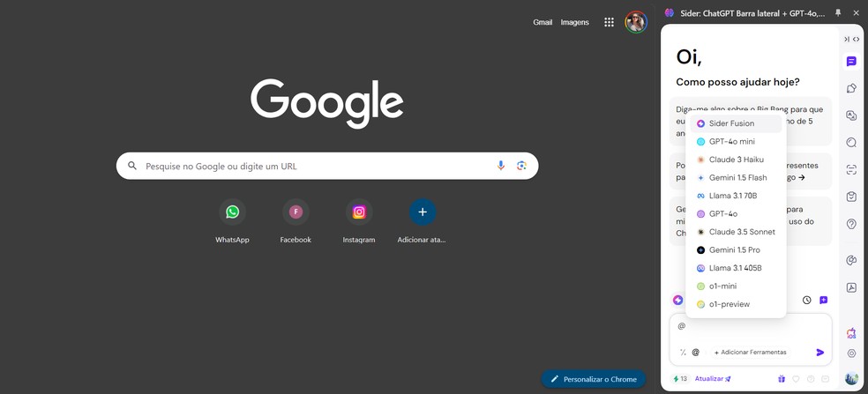Open the Search tool in Sider sidebar
868x394 pixels.
(851, 143)
